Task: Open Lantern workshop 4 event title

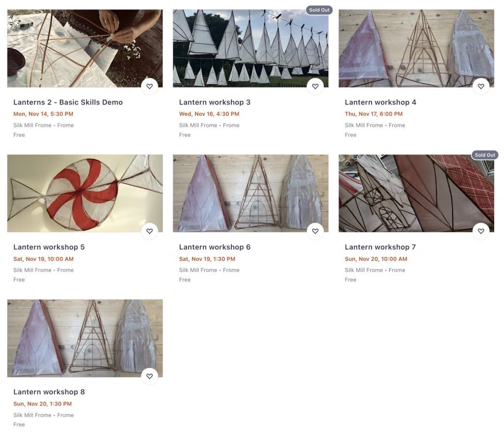Action: pyautogui.click(x=380, y=102)
